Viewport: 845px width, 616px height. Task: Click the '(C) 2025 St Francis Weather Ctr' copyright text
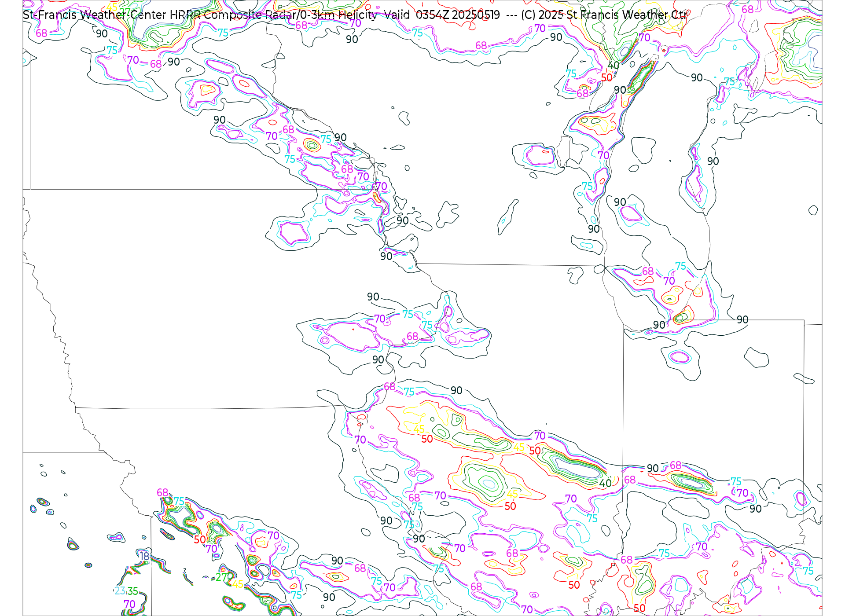pyautogui.click(x=604, y=15)
